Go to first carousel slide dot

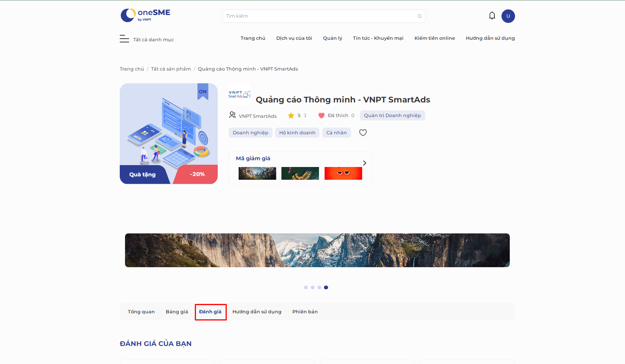click(x=306, y=287)
